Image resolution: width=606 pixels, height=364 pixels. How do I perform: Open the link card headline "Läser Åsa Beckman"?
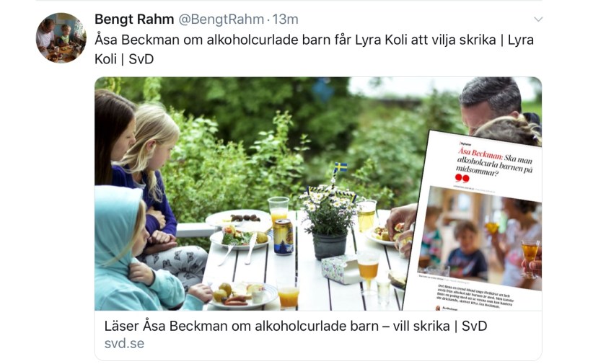click(296, 327)
